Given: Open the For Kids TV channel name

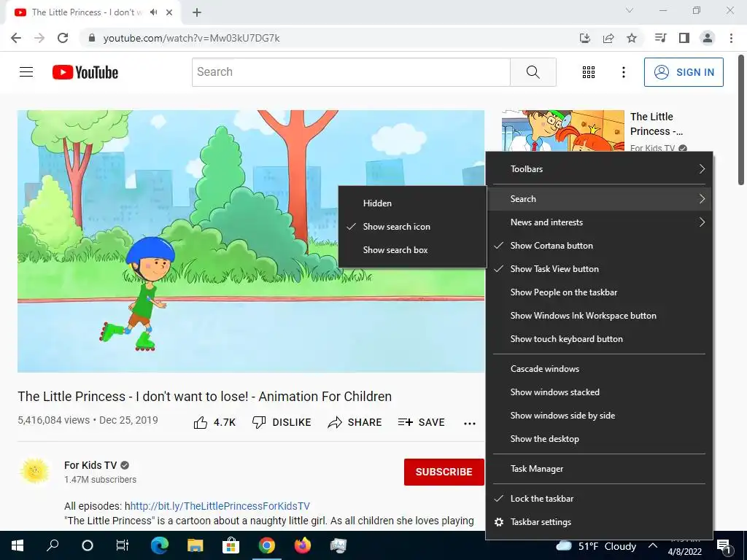Looking at the screenshot, I should [x=90, y=465].
